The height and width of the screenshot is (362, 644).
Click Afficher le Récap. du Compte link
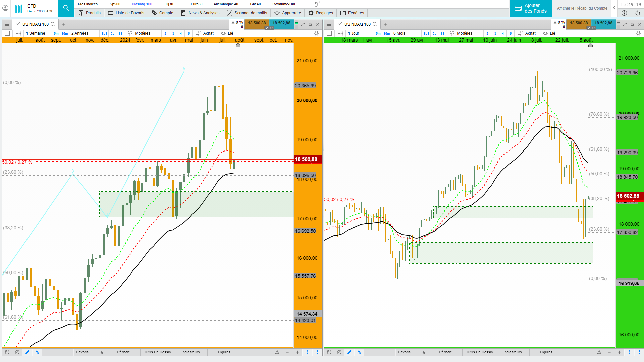[582, 8]
